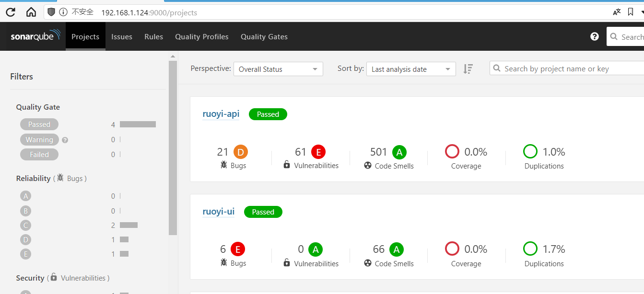Viewport: 644px width, 294px height.
Task: Open the SonarQube help question mark icon
Action: pyautogui.click(x=595, y=36)
